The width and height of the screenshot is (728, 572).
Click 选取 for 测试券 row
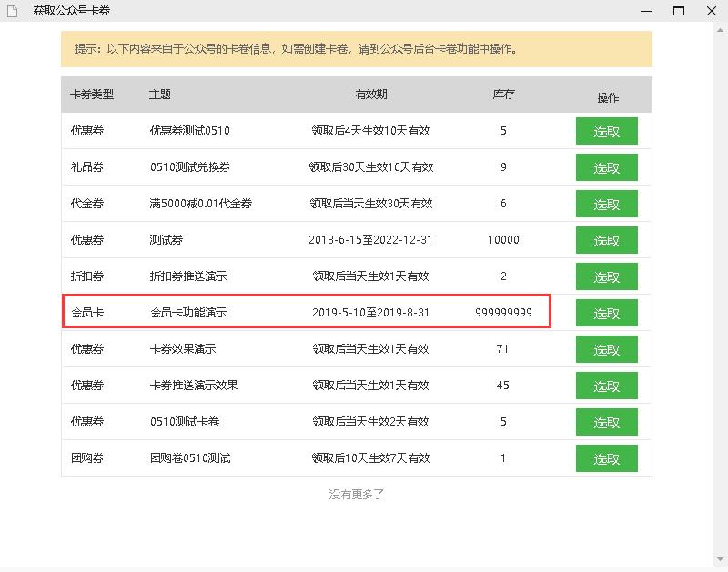point(606,240)
